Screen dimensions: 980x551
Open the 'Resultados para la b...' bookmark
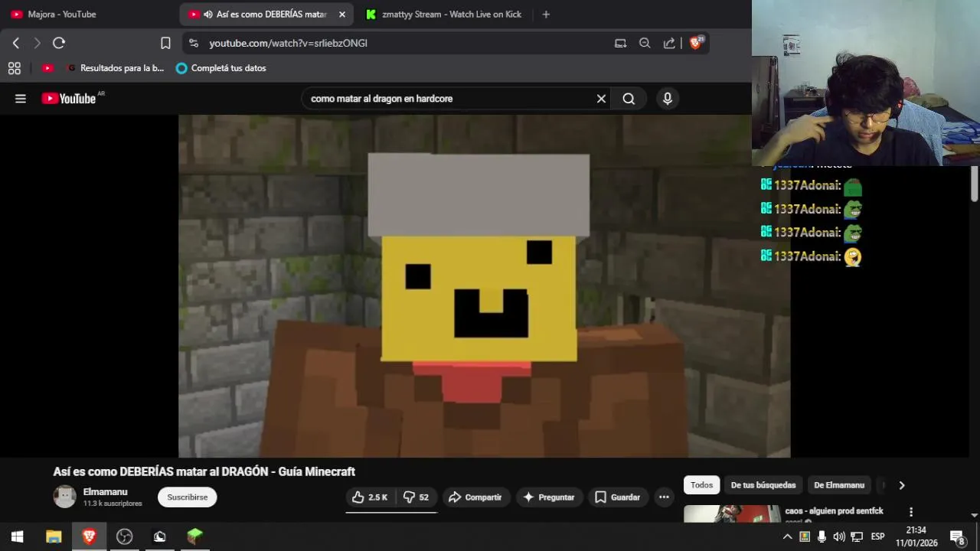[x=116, y=68]
